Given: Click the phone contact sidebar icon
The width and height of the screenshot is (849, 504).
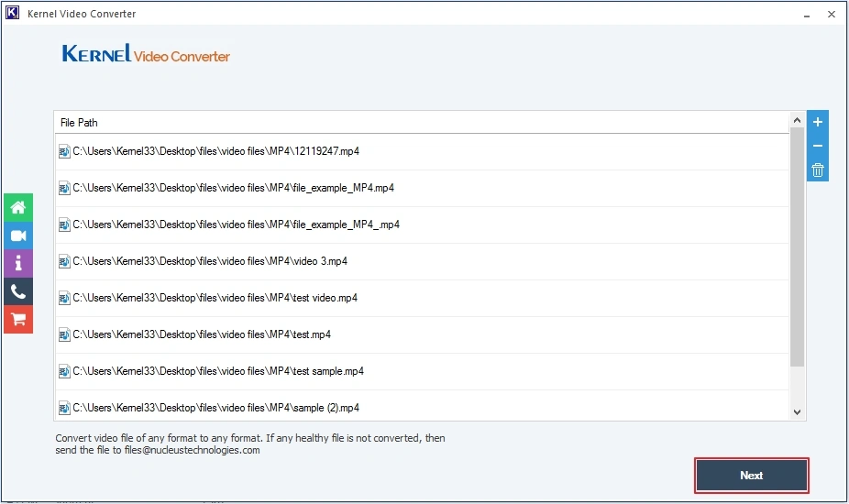Looking at the screenshot, I should tap(18, 291).
